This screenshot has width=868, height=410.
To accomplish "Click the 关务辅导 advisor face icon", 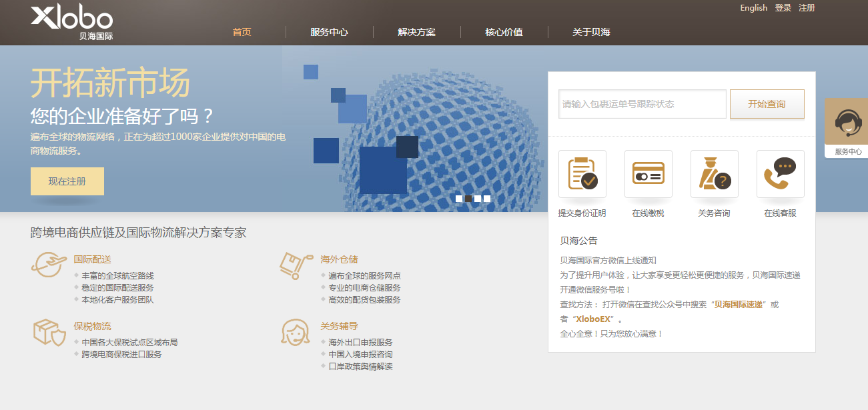I will point(296,332).
